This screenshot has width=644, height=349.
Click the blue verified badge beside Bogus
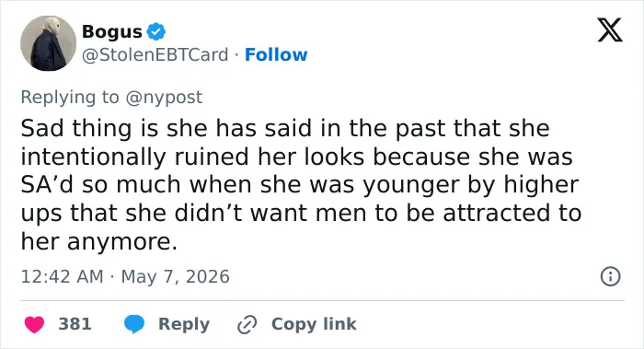click(x=156, y=31)
